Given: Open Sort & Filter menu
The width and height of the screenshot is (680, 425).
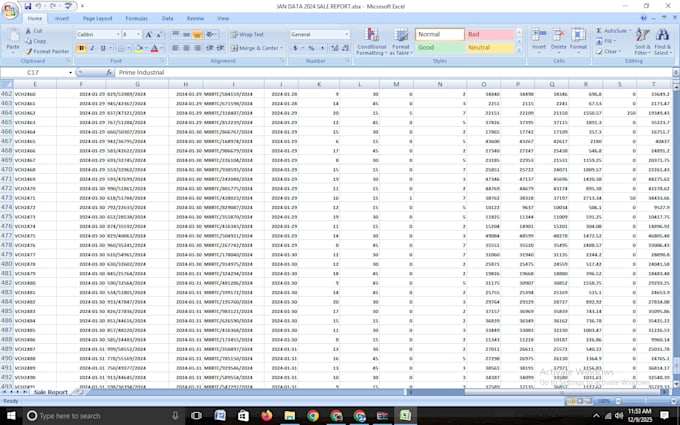Looking at the screenshot, I should (643, 42).
